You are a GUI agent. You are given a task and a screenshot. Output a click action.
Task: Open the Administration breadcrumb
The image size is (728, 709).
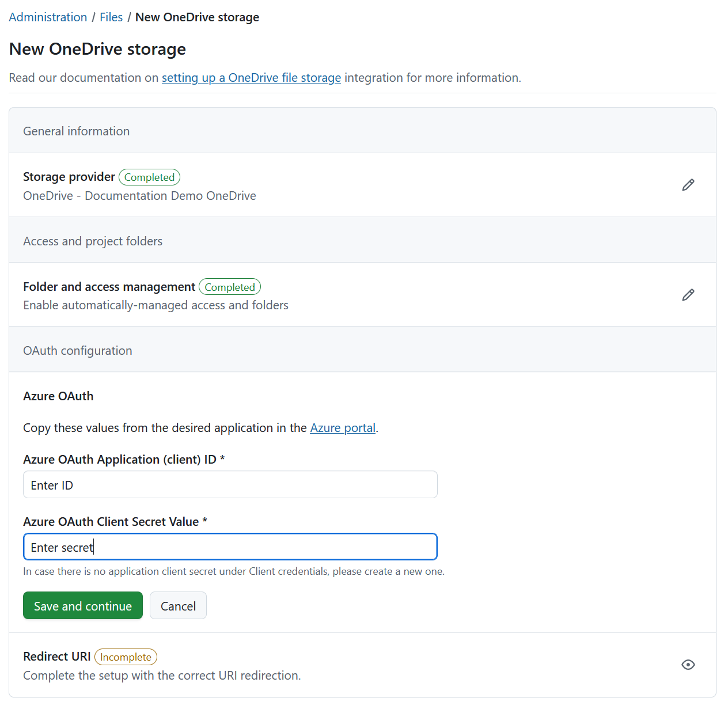tap(48, 17)
